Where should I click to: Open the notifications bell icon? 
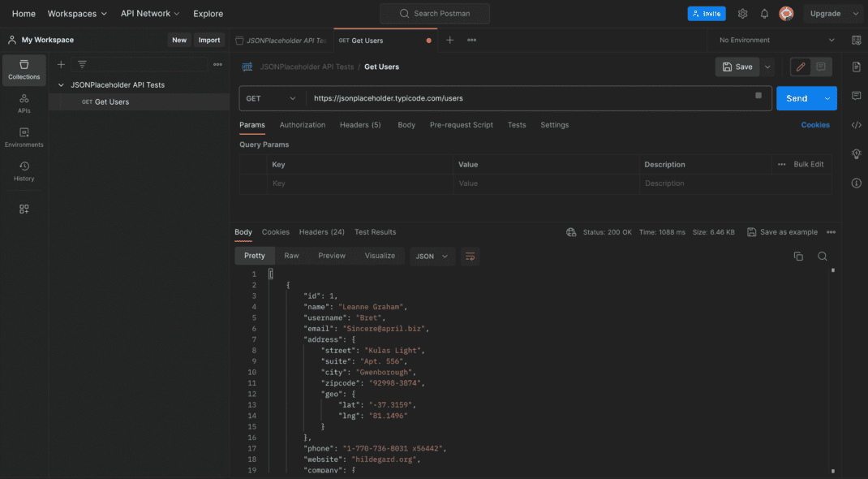764,14
